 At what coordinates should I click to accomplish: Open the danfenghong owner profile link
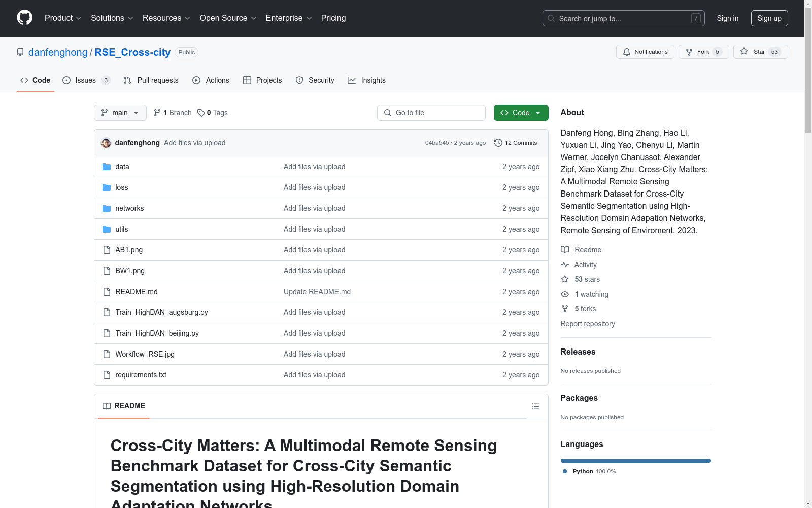pos(58,52)
